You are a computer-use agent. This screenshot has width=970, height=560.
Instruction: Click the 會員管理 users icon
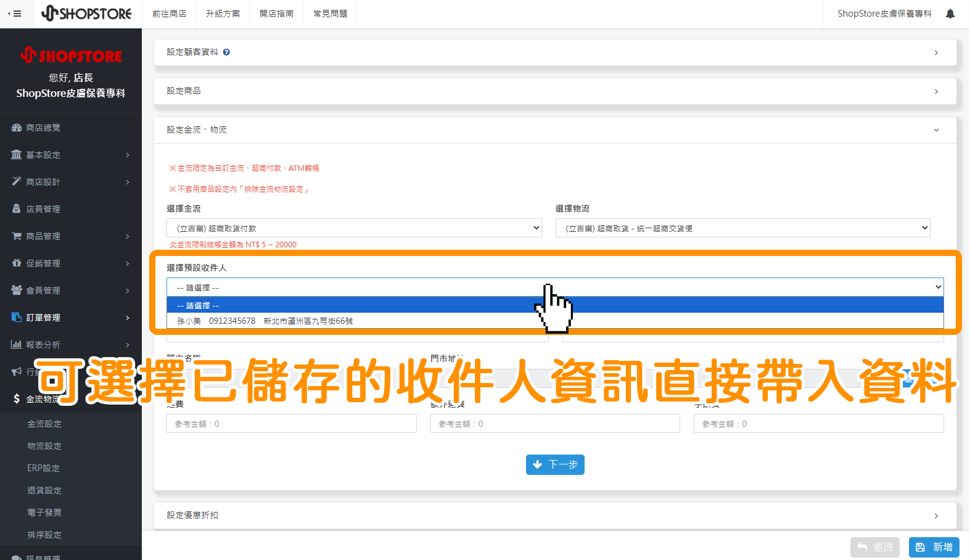pyautogui.click(x=17, y=290)
